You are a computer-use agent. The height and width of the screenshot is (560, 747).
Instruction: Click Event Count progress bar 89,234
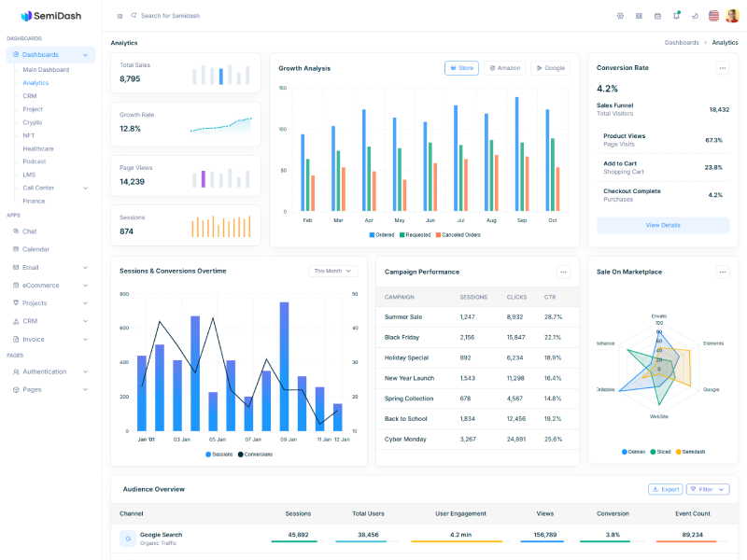(x=692, y=541)
